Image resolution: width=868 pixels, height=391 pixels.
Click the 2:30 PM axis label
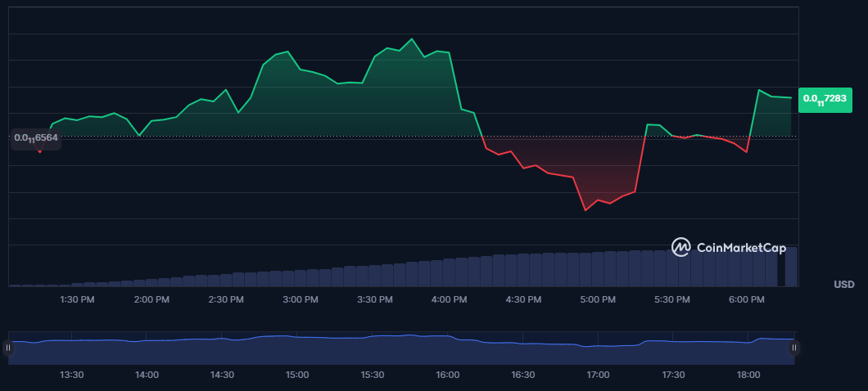click(226, 299)
